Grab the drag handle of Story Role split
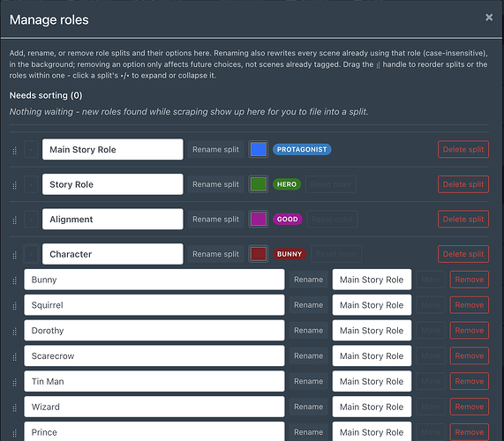This screenshot has height=441, width=504. (14, 185)
